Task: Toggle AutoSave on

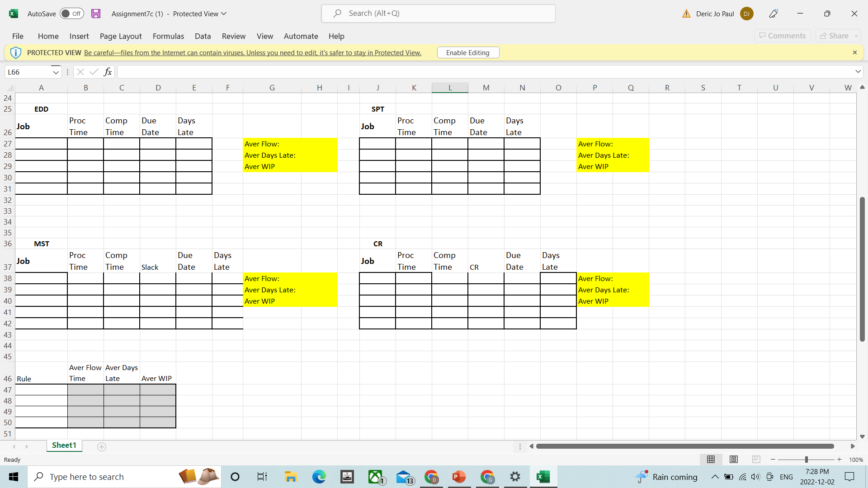Action: click(x=71, y=14)
